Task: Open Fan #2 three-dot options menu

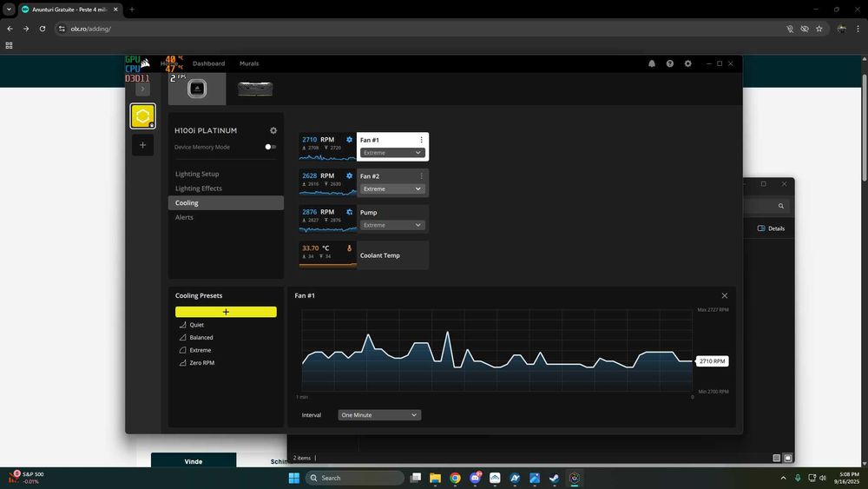Action: [x=421, y=176]
